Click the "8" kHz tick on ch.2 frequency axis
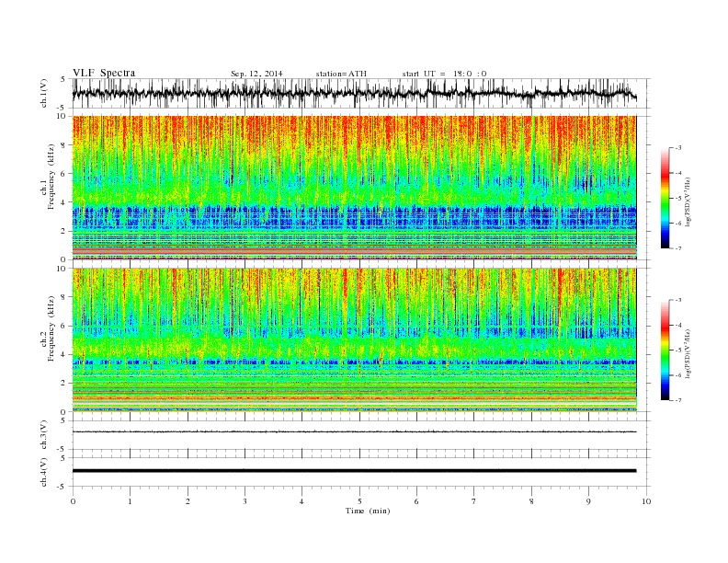 (x=64, y=297)
